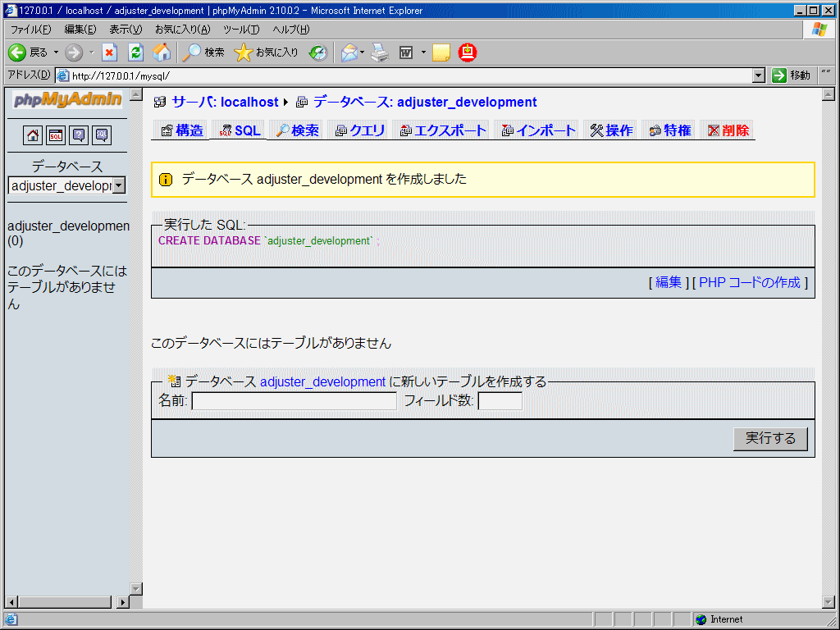Open the phpMyAdmin home page icon
This screenshot has width=840, height=630.
pos(31,135)
